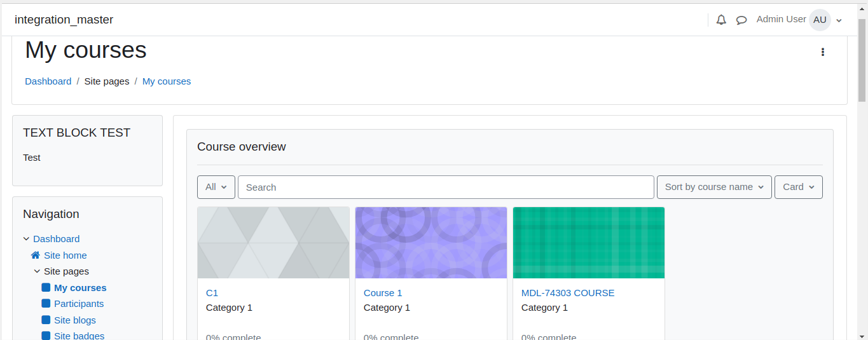The width and height of the screenshot is (868, 340).
Task: Click the Admin User name text
Action: coord(781,19)
